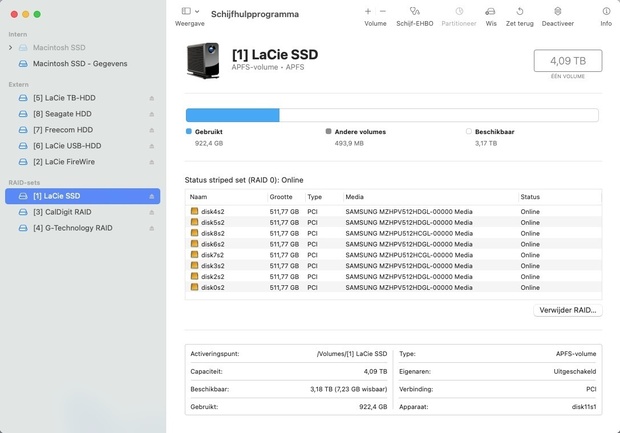Select [2] LaCie FireWire in sidebar
Image resolution: width=620 pixels, height=433 pixels.
click(83, 162)
